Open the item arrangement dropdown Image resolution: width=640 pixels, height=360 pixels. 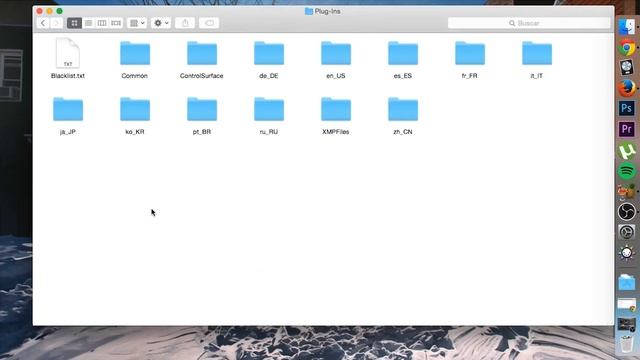pyautogui.click(x=137, y=23)
